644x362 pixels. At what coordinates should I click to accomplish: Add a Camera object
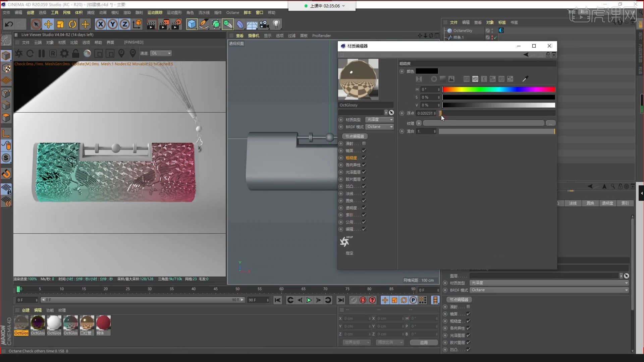click(264, 24)
